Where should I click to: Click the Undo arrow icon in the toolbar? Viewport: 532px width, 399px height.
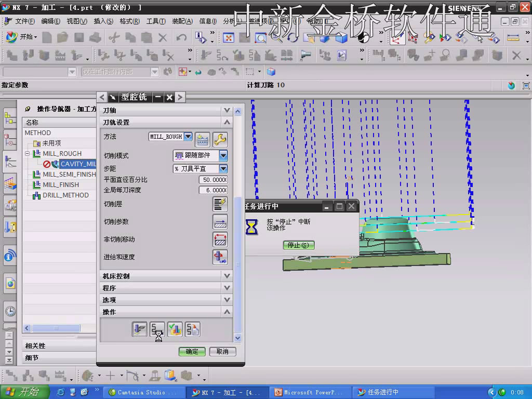pos(181,37)
